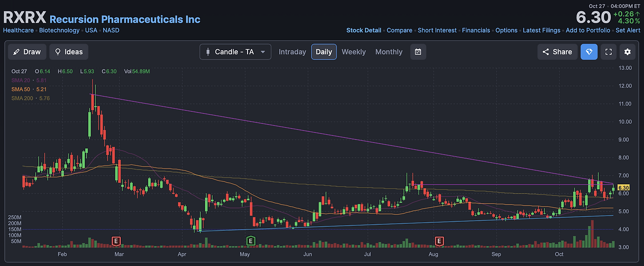Click the 4.00 price axis label
Viewport: 644px width, 266px height.
click(624, 229)
